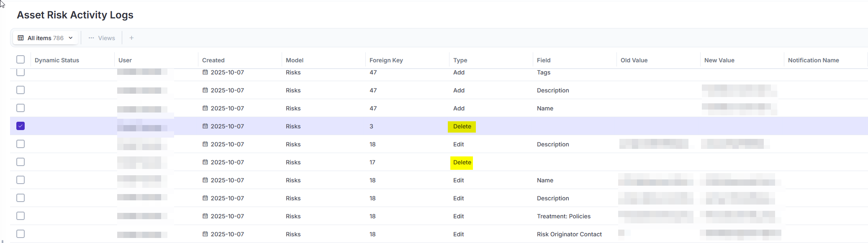Viewport: 868px width, 243px height.
Task: Click the plus icon to add a view
Action: click(x=131, y=38)
